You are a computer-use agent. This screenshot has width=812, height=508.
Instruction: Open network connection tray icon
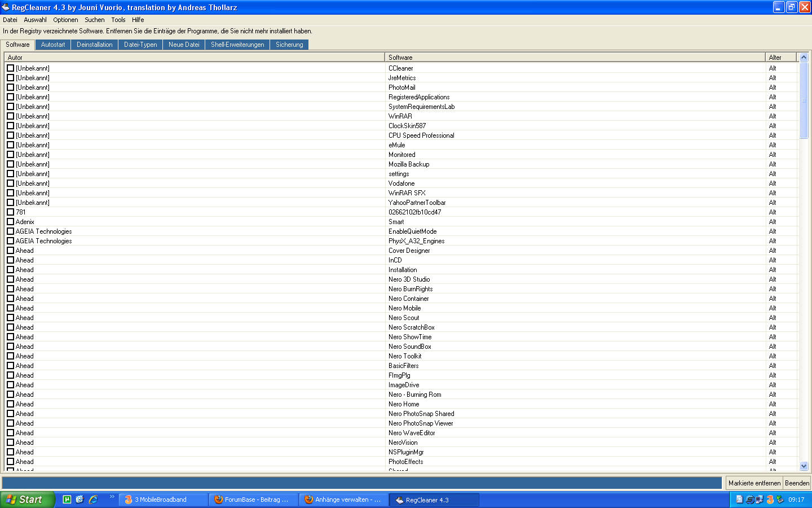coord(760,500)
